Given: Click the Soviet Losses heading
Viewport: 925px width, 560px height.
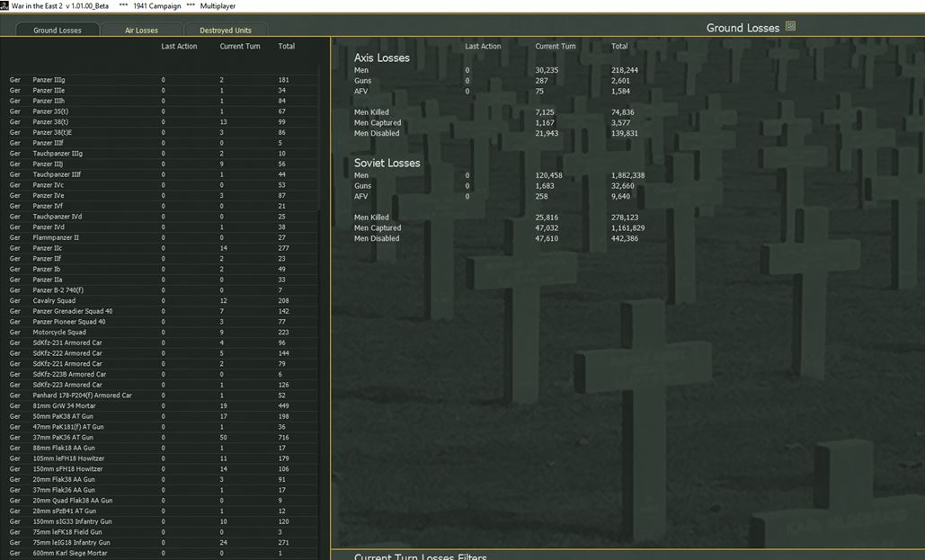Looking at the screenshot, I should (x=387, y=164).
